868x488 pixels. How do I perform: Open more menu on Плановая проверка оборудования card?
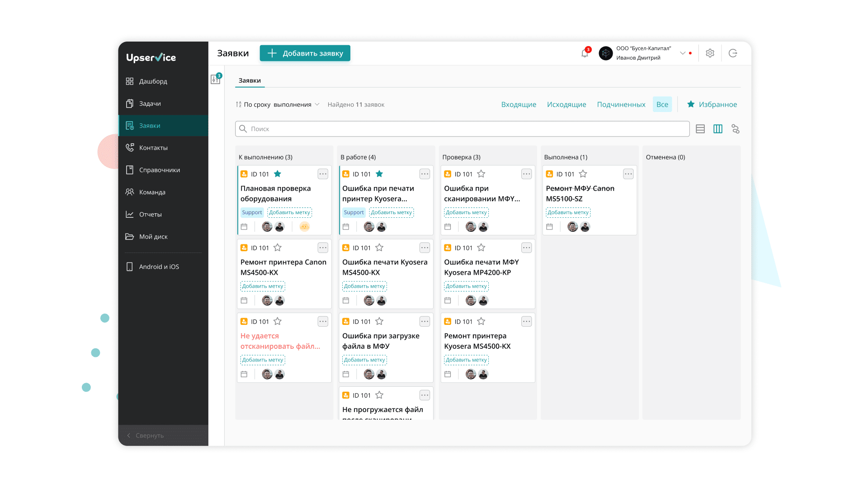click(323, 174)
